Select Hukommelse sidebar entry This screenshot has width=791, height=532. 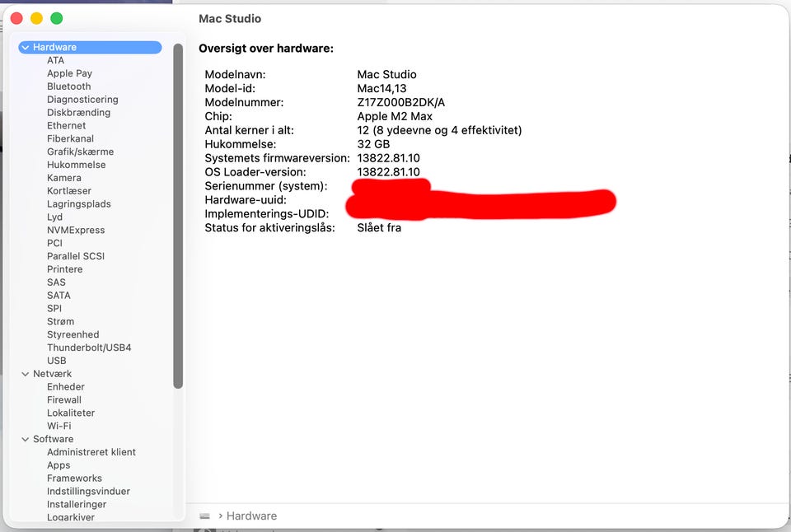(76, 165)
